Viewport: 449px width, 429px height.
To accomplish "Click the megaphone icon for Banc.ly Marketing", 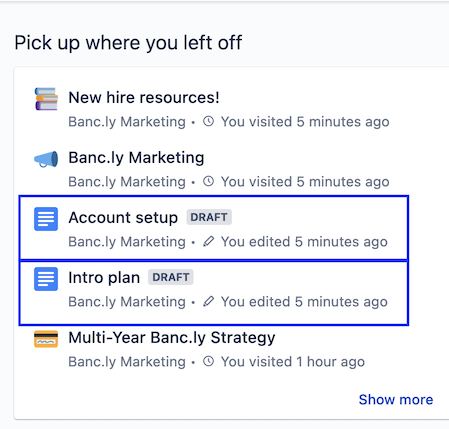I will click(x=46, y=159).
